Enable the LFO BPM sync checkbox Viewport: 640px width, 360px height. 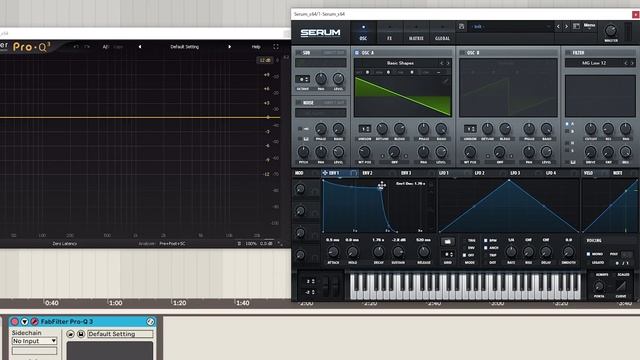click(486, 240)
